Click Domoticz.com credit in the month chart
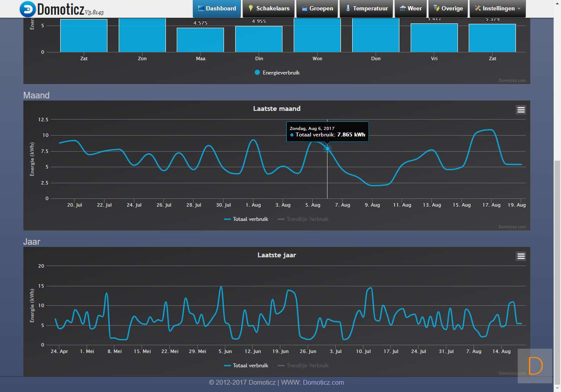 tap(512, 227)
